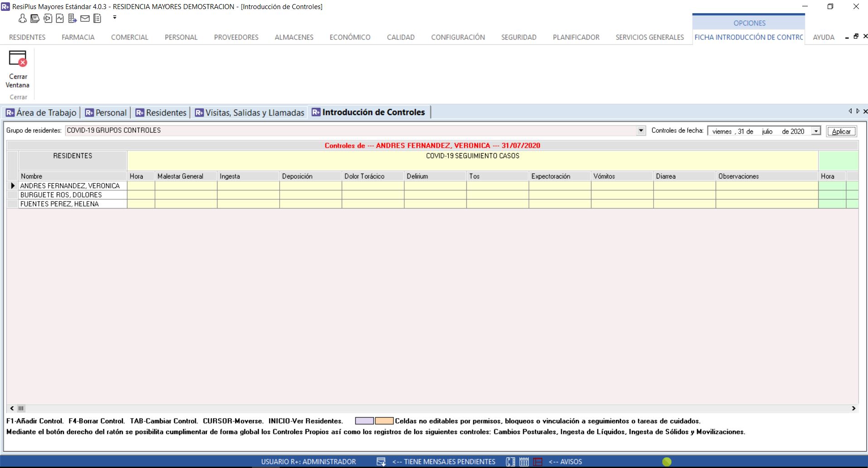Click the red avisos panel icon
The image size is (868, 468).
point(538,462)
